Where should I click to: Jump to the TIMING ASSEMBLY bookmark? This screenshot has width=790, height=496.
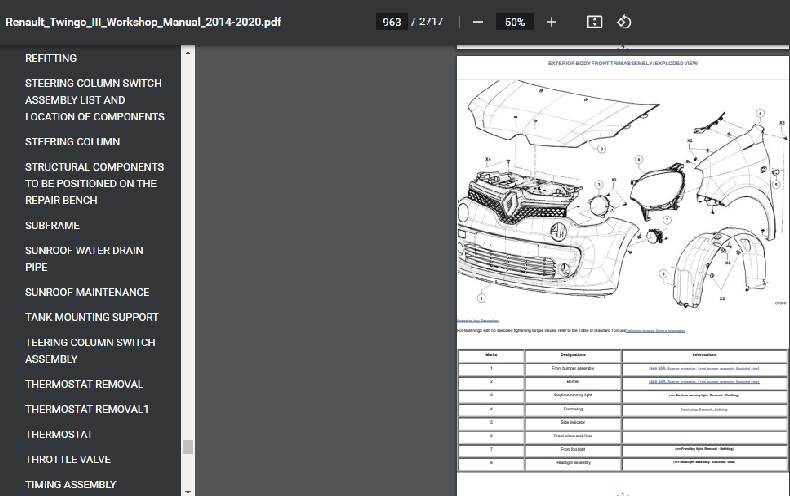[71, 485]
